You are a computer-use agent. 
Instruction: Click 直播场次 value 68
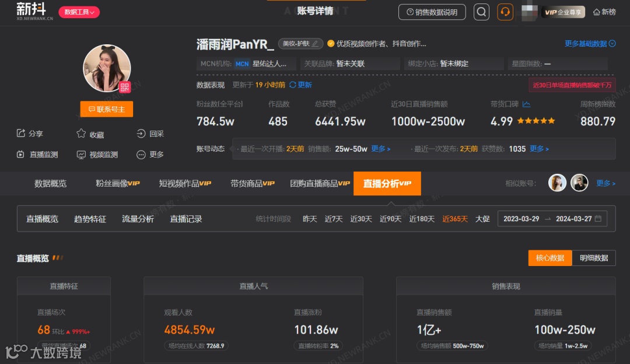tap(43, 330)
